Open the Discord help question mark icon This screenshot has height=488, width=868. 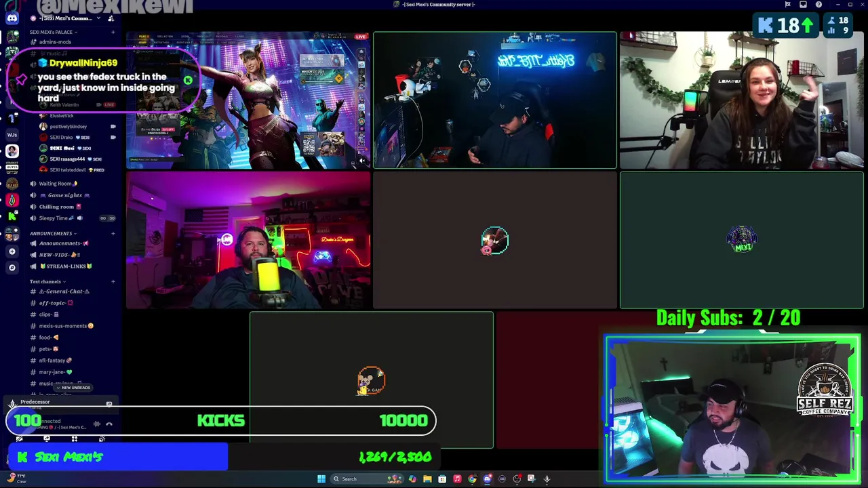[818, 5]
